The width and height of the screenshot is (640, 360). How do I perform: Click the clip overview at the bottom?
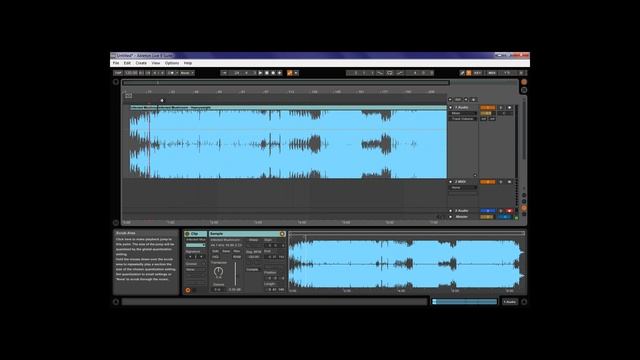464,302
